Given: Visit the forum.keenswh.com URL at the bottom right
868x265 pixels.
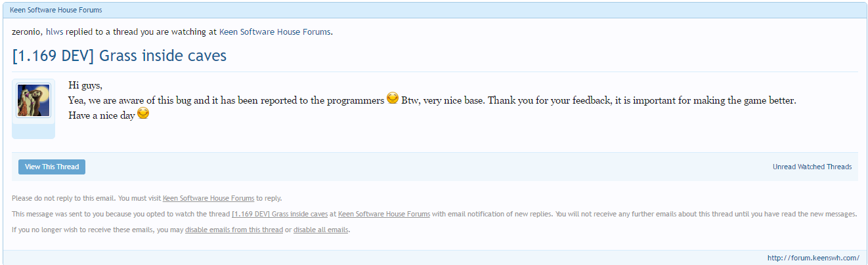Looking at the screenshot, I should click(x=813, y=258).
